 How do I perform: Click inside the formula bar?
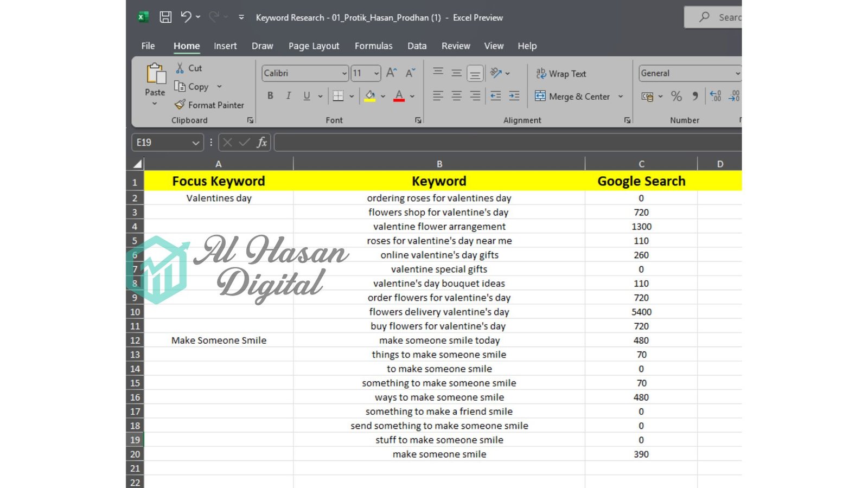508,143
